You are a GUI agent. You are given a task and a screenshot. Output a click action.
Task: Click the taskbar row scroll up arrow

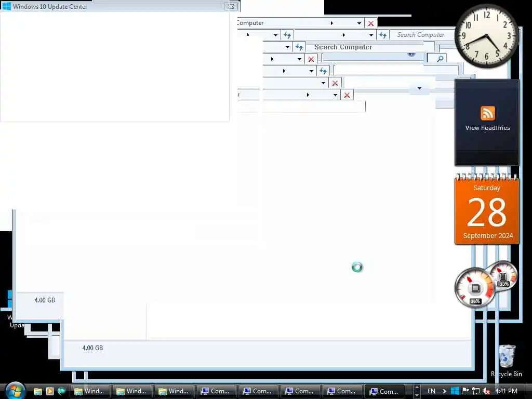[x=417, y=388]
